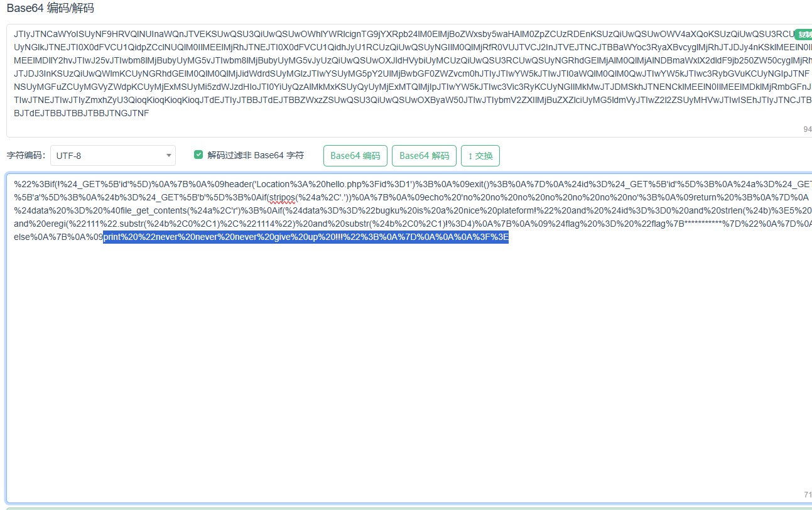This screenshot has height=510, width=812.
Task: Click the output box character counter
Action: click(x=807, y=495)
